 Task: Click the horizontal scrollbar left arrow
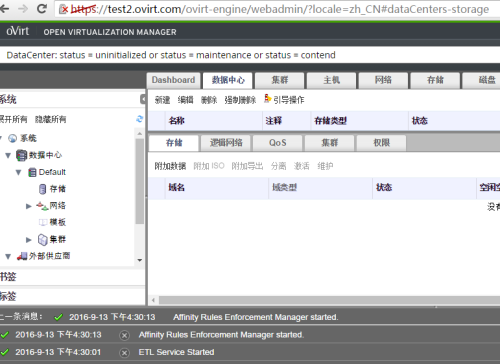coord(153,300)
